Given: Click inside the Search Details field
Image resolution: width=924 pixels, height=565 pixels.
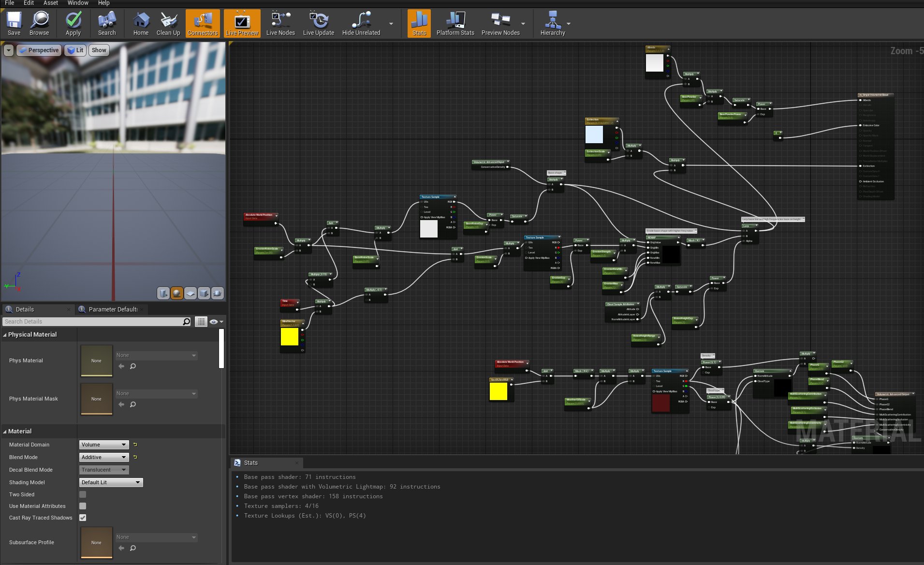Looking at the screenshot, I should pyautogui.click(x=92, y=321).
